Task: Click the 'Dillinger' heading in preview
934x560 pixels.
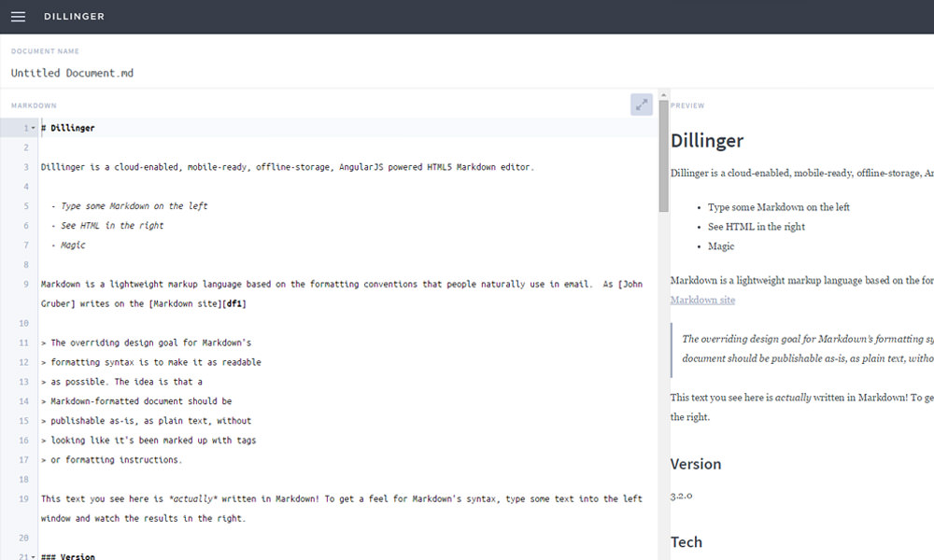Action: (x=707, y=140)
